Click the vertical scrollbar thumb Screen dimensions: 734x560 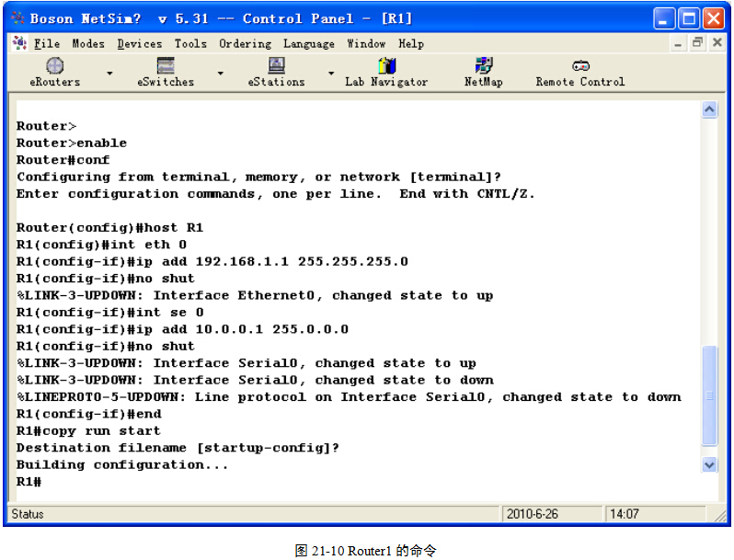pyautogui.click(x=710, y=395)
